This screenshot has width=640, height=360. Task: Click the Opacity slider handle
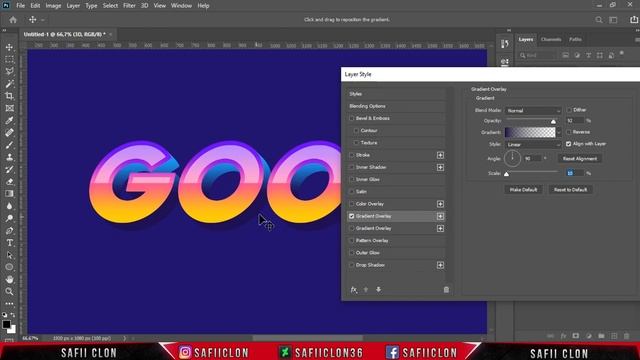click(x=553, y=122)
